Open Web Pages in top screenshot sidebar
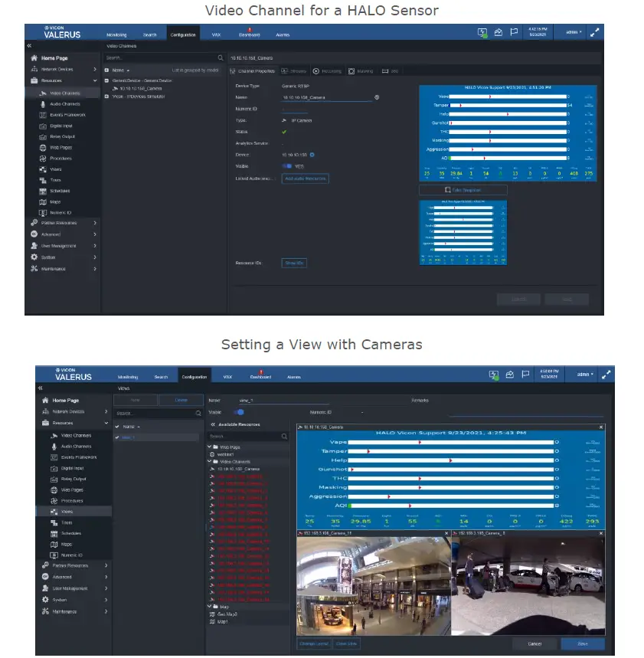 tap(60, 147)
